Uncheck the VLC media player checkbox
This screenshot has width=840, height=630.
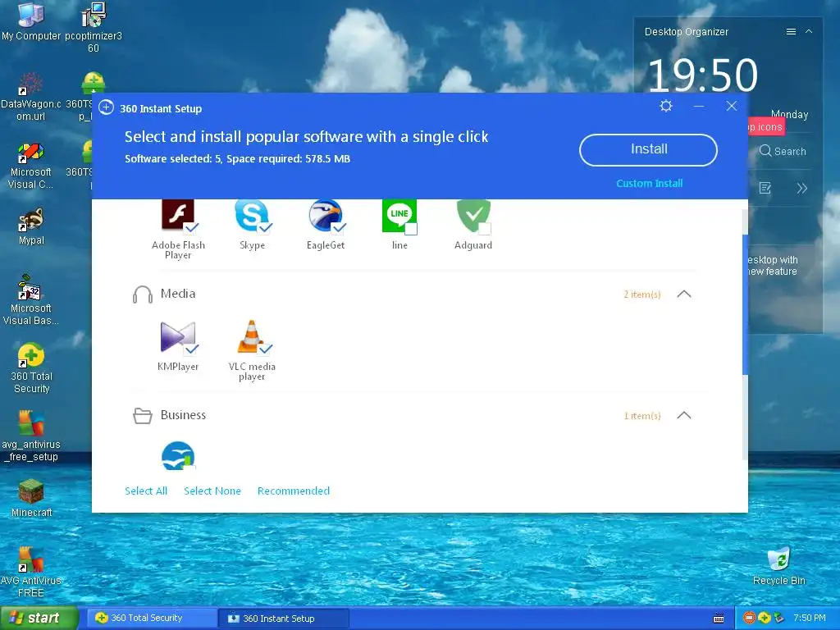coord(265,349)
